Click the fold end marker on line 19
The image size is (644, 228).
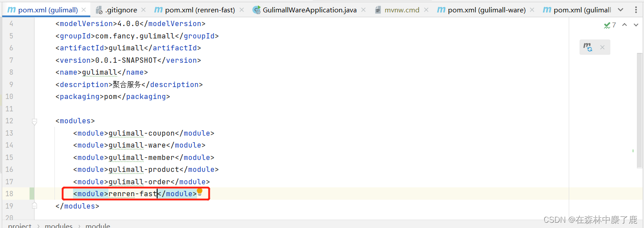(35, 206)
